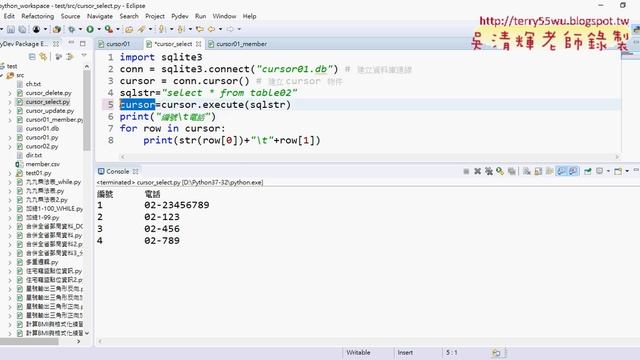Maximize the Package Explorer view
This screenshot has height=360, width=640.
click(x=83, y=43)
